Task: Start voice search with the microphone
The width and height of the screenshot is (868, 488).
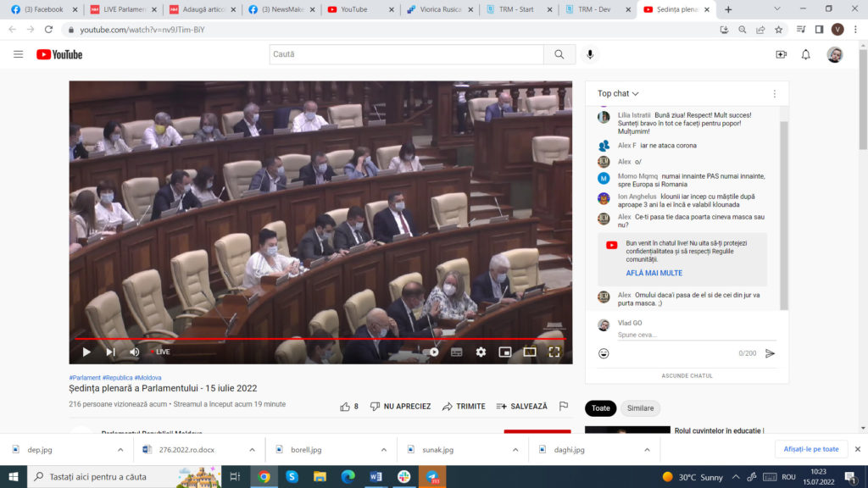Action: 590,54
